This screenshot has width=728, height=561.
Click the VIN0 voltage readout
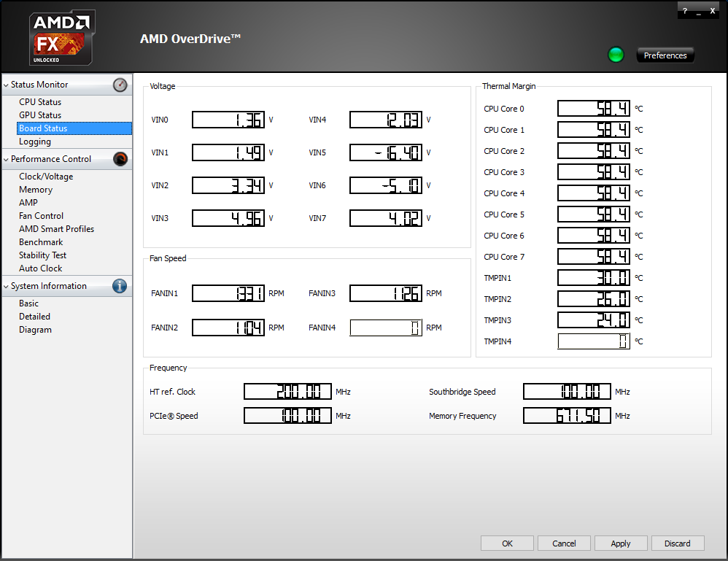point(228,120)
